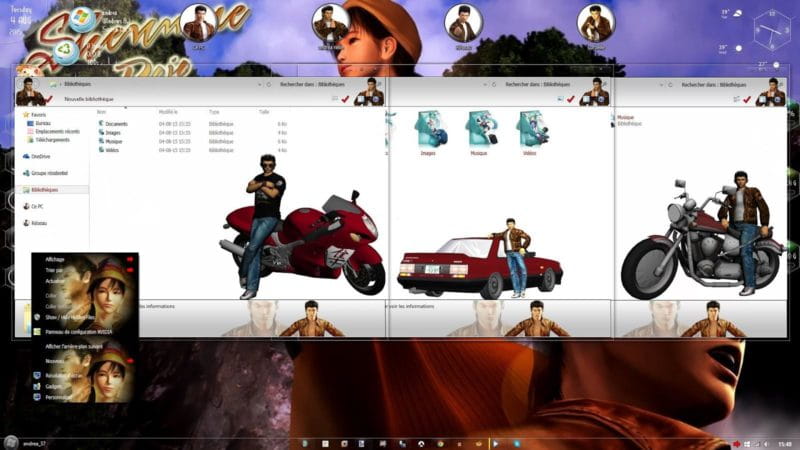Sort by the Modifié le column header
Viewport: 800px width, 450px height.
[166, 112]
